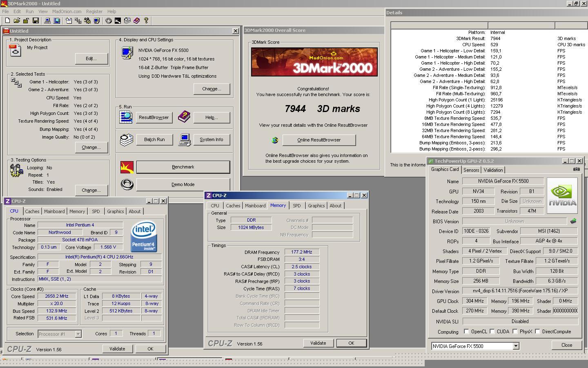
Task: Click the Selected Tests checkbox toolbar icon
Action: coord(78,20)
